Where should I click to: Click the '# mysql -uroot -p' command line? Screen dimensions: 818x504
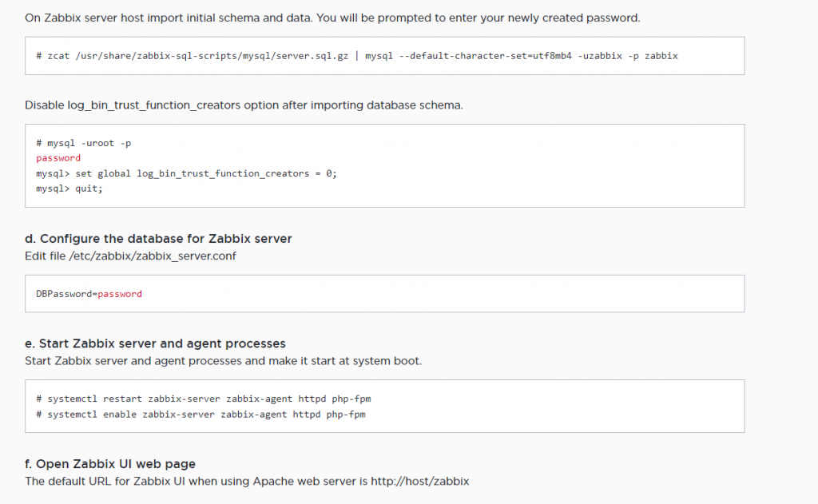click(x=83, y=143)
